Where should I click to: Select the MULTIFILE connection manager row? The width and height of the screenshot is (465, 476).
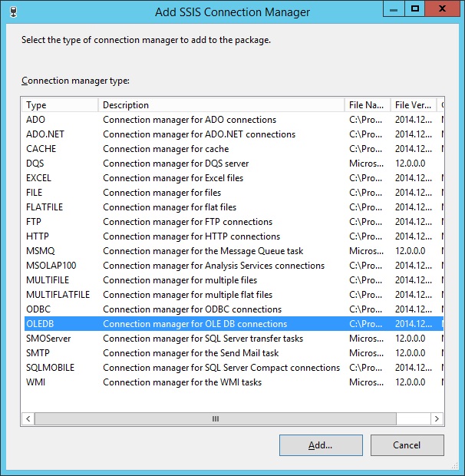pos(233,280)
